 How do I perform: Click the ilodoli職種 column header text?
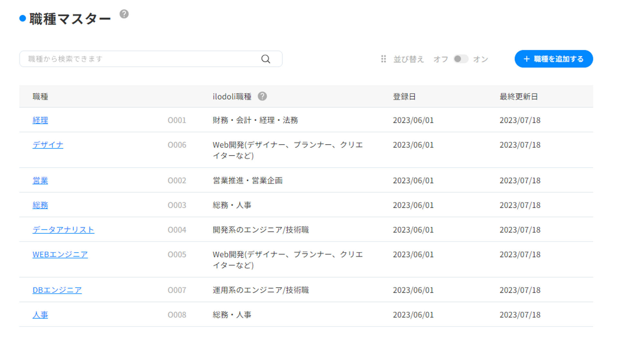[x=232, y=97]
